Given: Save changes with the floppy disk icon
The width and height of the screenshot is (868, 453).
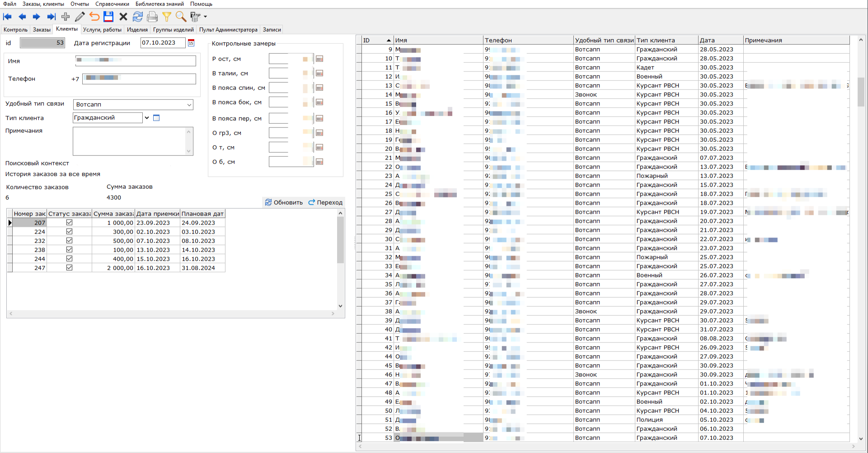Looking at the screenshot, I should click(108, 17).
